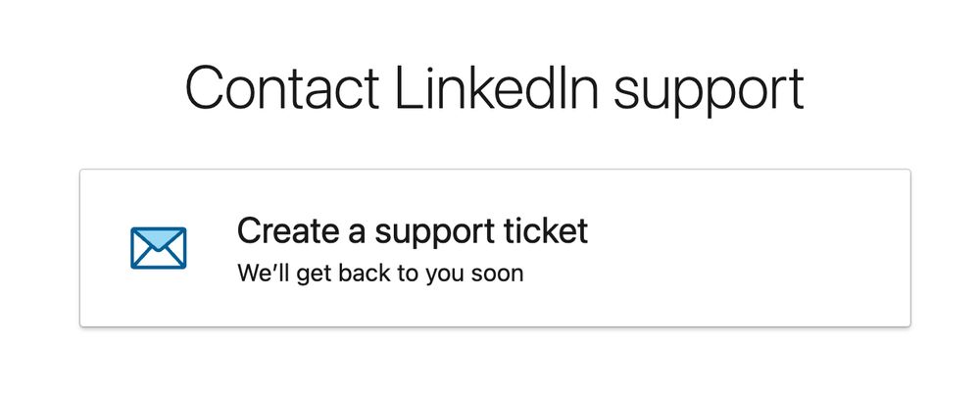Click 'Create a support ticket' title
The height and width of the screenshot is (400, 980).
[412, 231]
